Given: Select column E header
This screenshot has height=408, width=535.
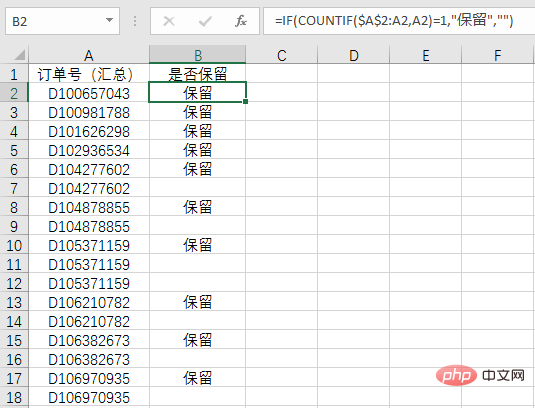Looking at the screenshot, I should [x=425, y=55].
